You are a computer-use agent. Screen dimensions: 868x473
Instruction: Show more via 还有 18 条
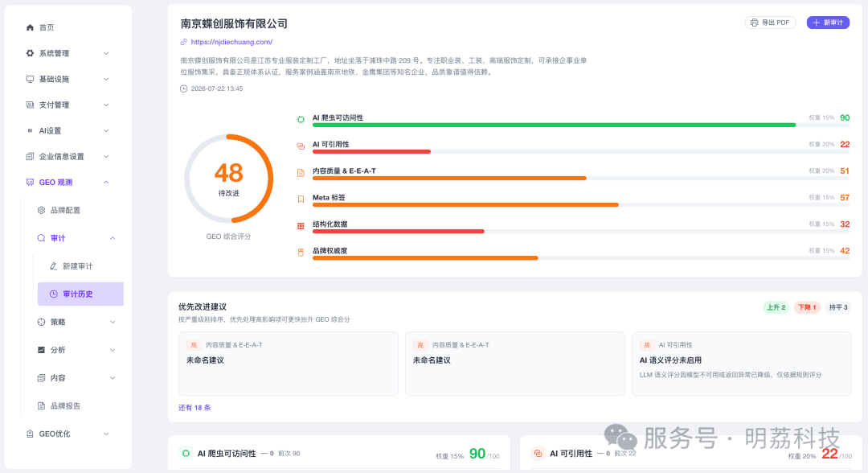coord(194,408)
